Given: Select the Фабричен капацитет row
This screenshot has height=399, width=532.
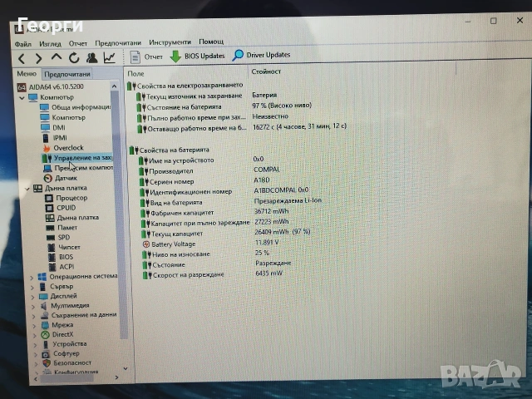Looking at the screenshot, I should (x=214, y=213).
